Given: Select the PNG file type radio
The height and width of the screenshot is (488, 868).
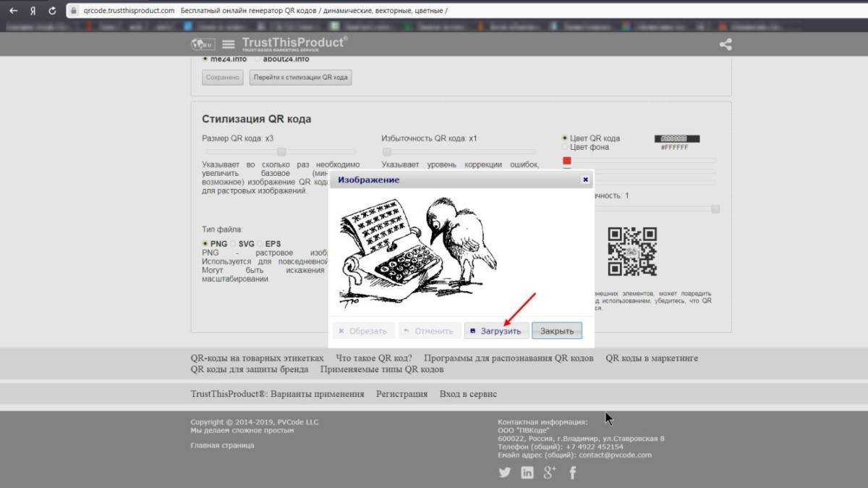Looking at the screenshot, I should coord(205,243).
